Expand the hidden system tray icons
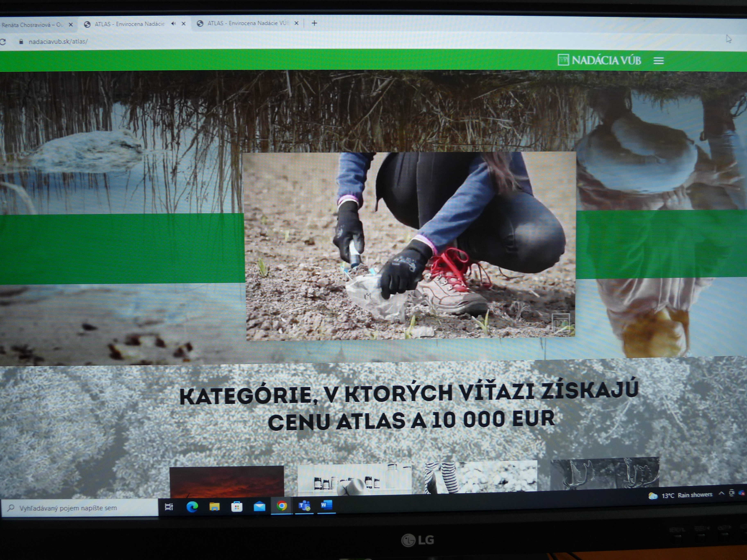 click(721, 493)
